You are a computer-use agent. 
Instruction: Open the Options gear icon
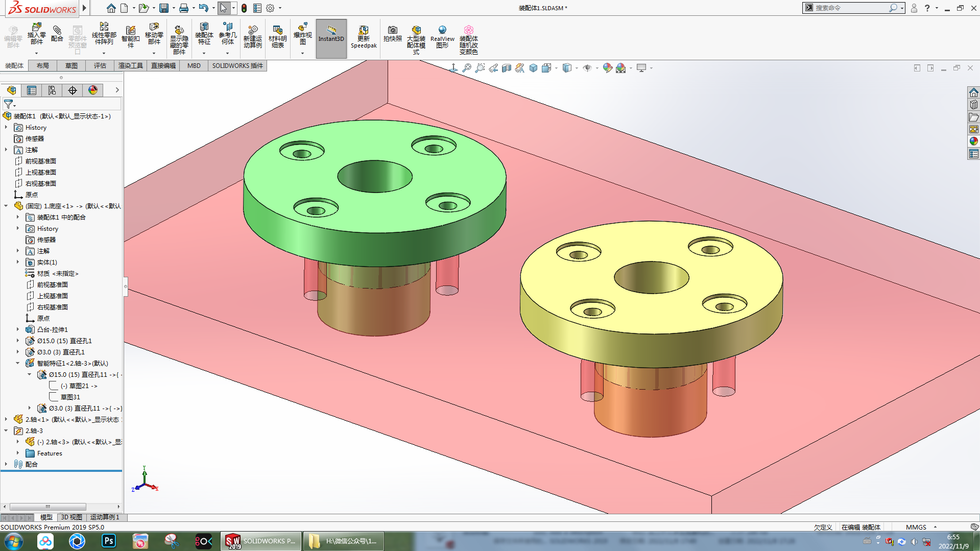pos(270,8)
